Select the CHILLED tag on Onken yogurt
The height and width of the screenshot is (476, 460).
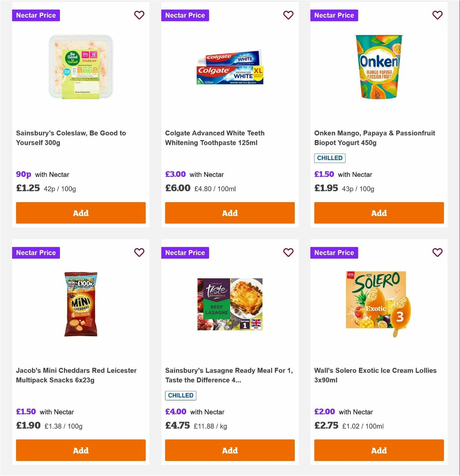(330, 158)
